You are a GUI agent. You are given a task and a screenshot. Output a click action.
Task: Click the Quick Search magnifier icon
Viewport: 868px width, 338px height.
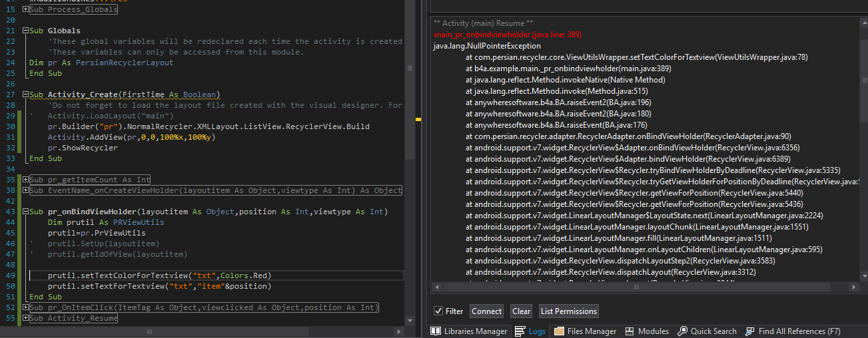[683, 331]
